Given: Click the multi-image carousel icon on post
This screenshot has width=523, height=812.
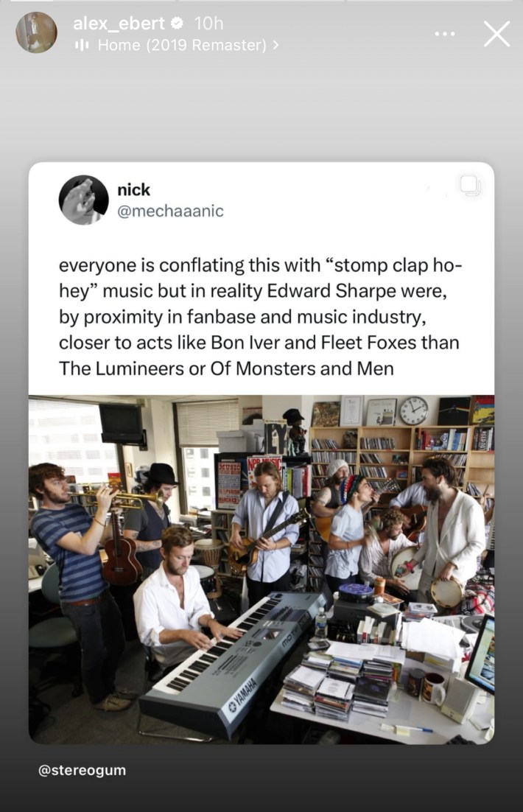Looking at the screenshot, I should point(470,186).
